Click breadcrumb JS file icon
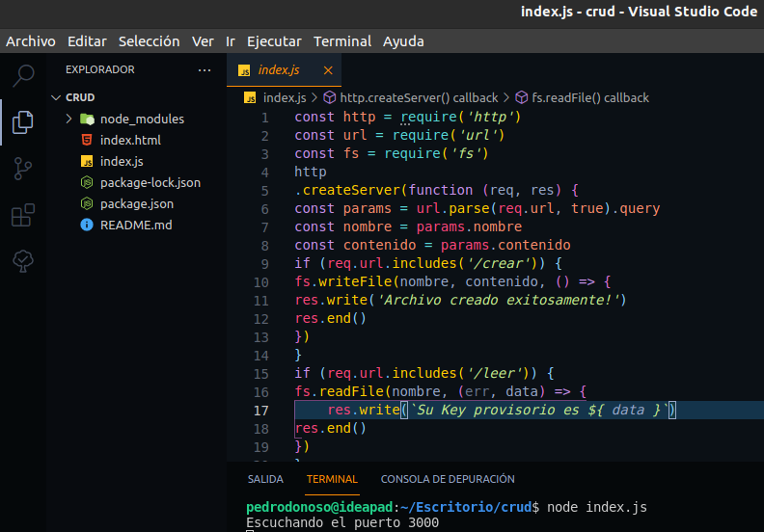Viewport: 764px width, 532px height. (x=250, y=98)
